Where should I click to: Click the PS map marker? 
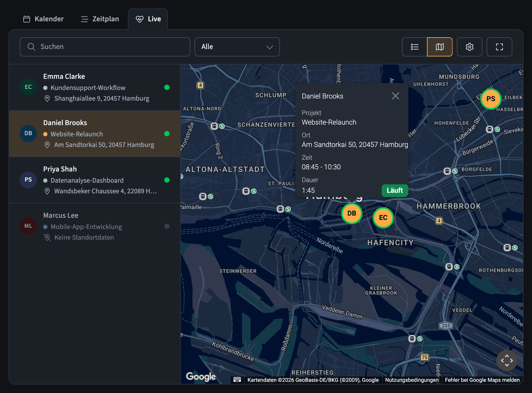491,99
